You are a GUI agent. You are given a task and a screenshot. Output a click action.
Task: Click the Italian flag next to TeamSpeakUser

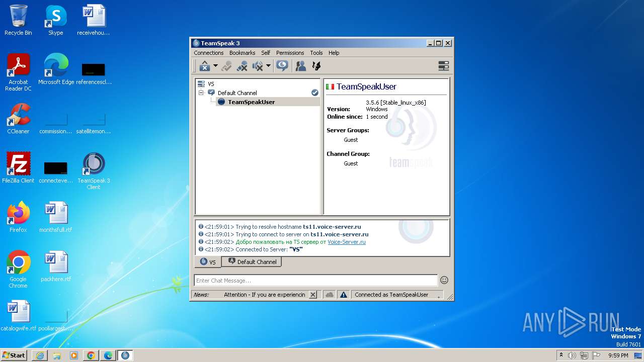330,87
